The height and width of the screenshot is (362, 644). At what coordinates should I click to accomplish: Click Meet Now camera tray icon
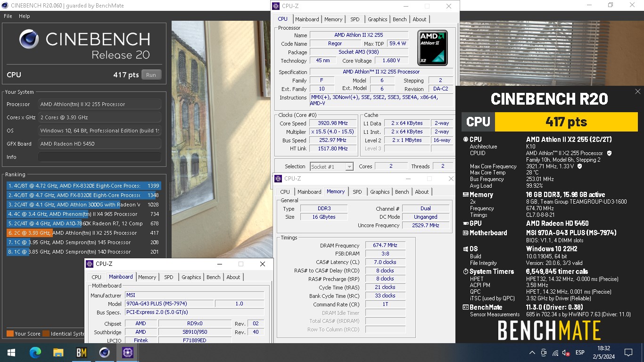tap(544, 353)
